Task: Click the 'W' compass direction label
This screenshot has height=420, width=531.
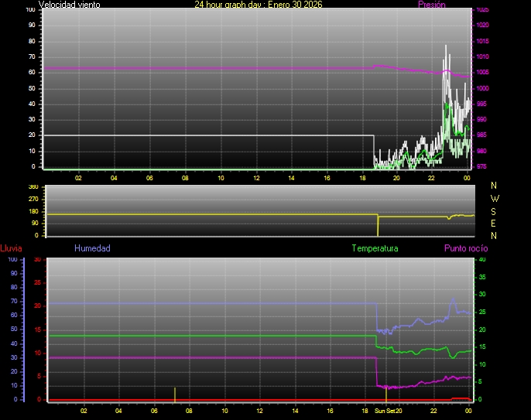Action: click(x=495, y=198)
